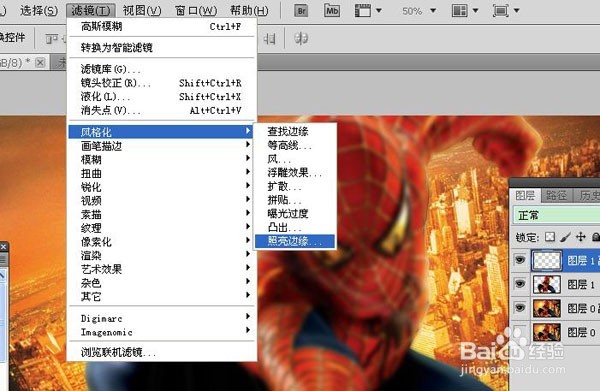Expand the 锐化 submenu
Viewport: 600px width, 391px height.
[x=161, y=187]
